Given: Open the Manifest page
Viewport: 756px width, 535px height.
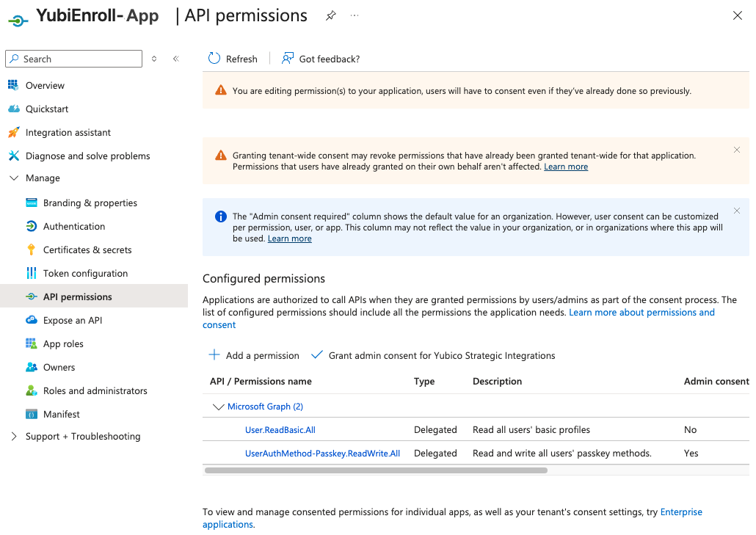Looking at the screenshot, I should click(x=62, y=414).
